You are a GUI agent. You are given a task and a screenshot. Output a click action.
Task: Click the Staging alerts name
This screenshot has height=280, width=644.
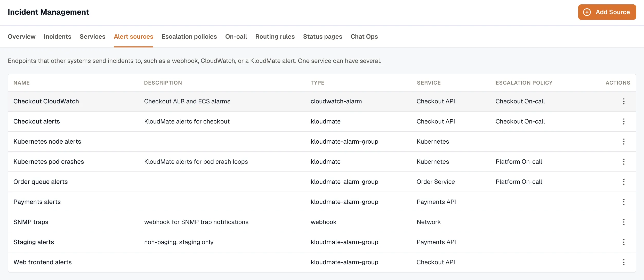pos(34,242)
